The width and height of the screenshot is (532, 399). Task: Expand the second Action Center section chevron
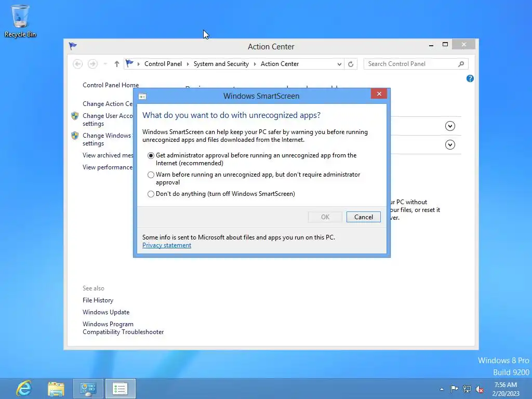click(x=450, y=145)
